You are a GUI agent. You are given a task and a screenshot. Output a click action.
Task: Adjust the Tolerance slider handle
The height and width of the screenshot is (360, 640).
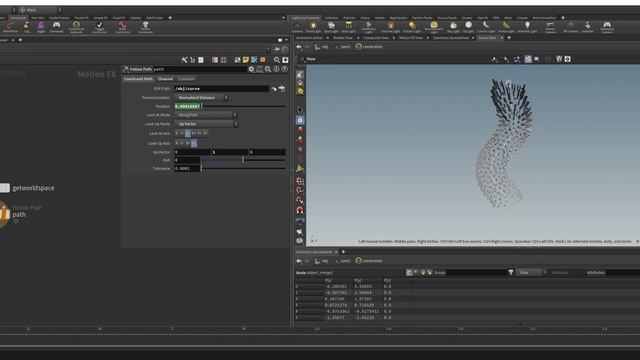201,168
